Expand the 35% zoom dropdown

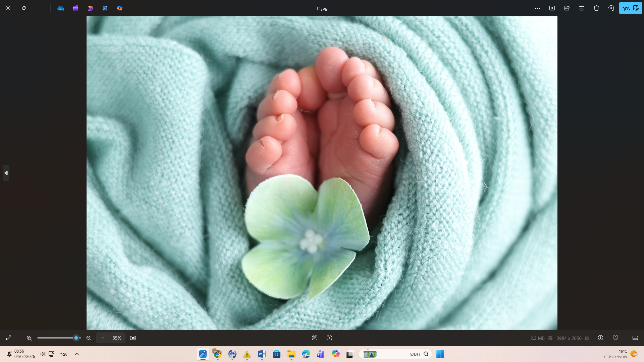[x=103, y=338]
